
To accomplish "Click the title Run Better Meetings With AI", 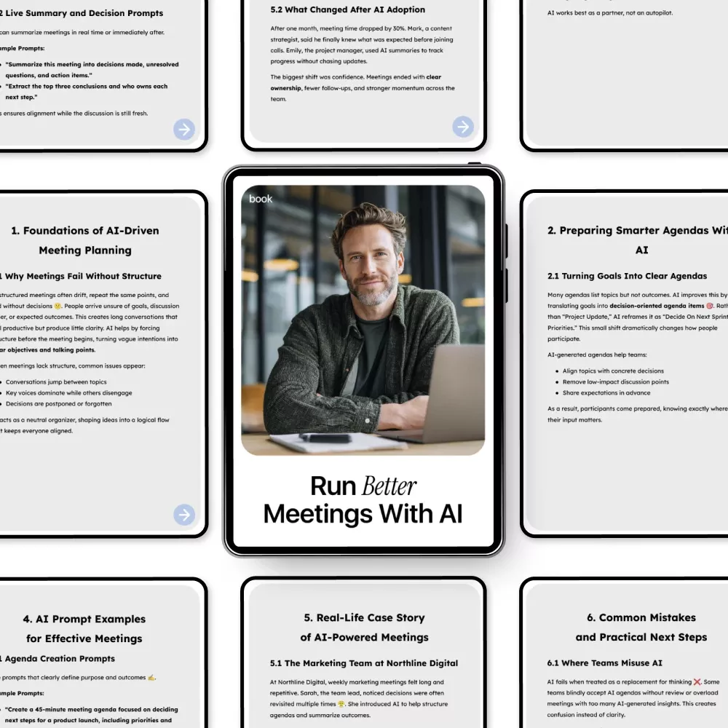I will (x=363, y=499).
